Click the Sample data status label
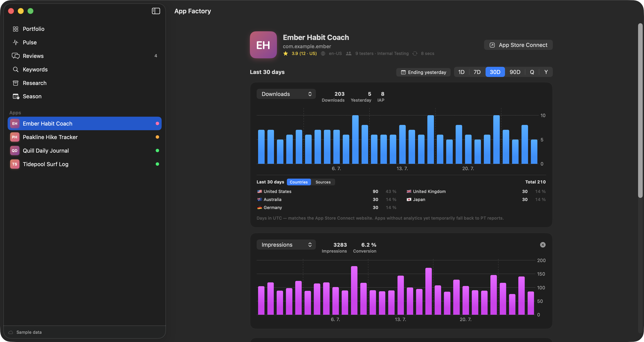644x342 pixels. pos(29,332)
